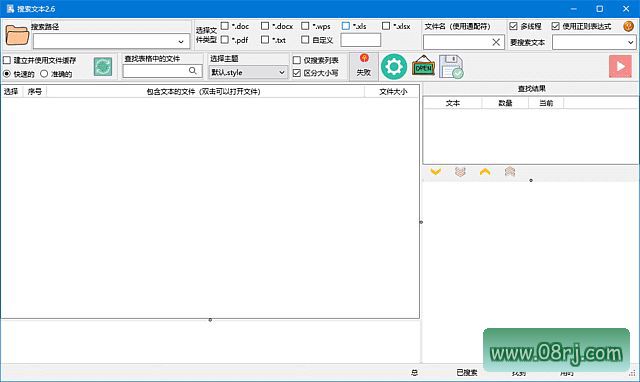The width and height of the screenshot is (640, 382).
Task: Click the vertical splitter handle dot
Action: (x=421, y=222)
